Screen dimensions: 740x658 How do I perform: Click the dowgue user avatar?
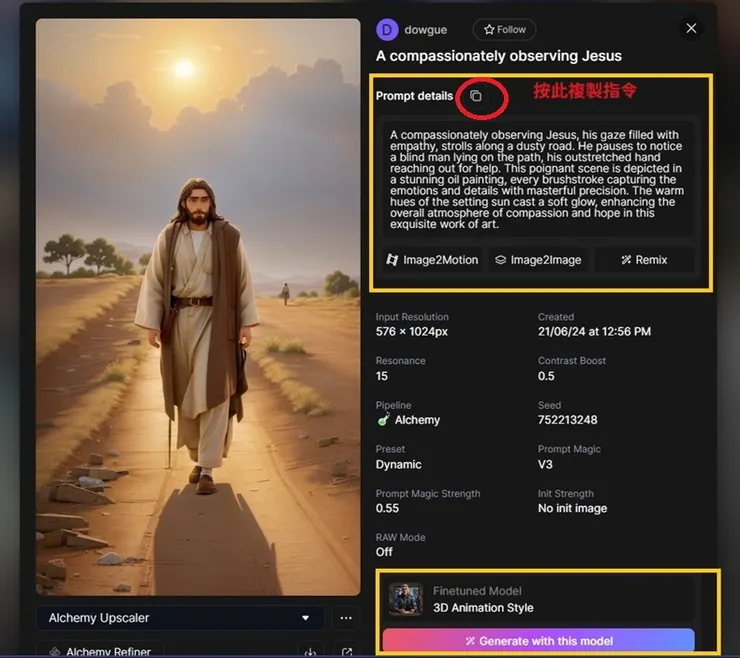(x=387, y=30)
